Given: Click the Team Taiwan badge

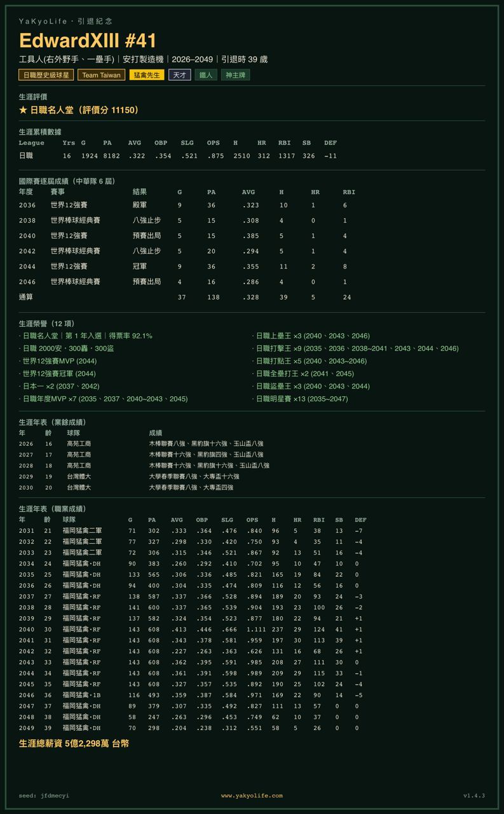Looking at the screenshot, I should coord(102,75).
